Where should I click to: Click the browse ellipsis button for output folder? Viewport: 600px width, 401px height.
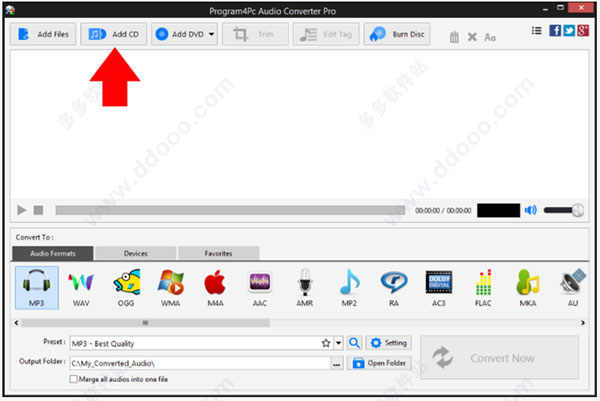337,363
